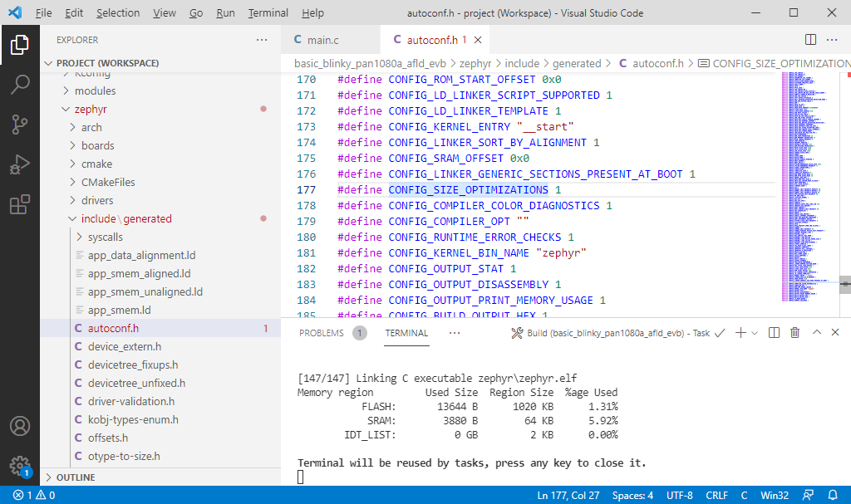Image resolution: width=851 pixels, height=504 pixels.
Task: Click the feedback icon in status bar
Action: [808, 495]
